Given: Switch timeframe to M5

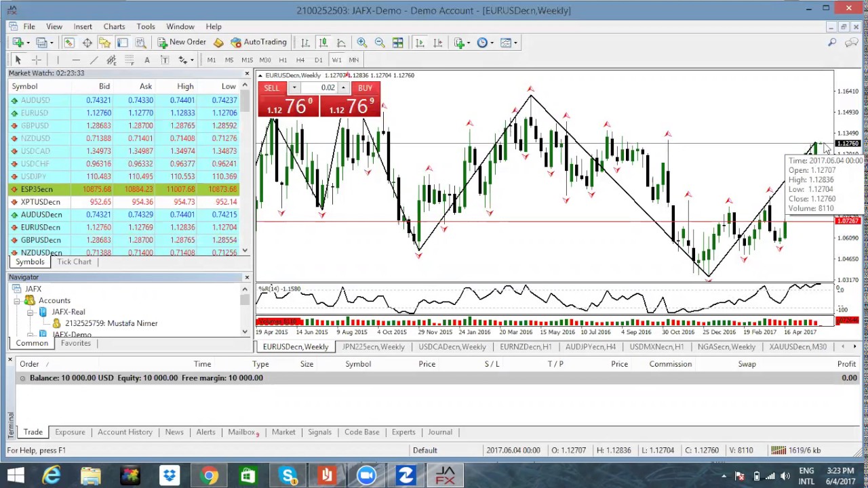Looking at the screenshot, I should pos(229,60).
